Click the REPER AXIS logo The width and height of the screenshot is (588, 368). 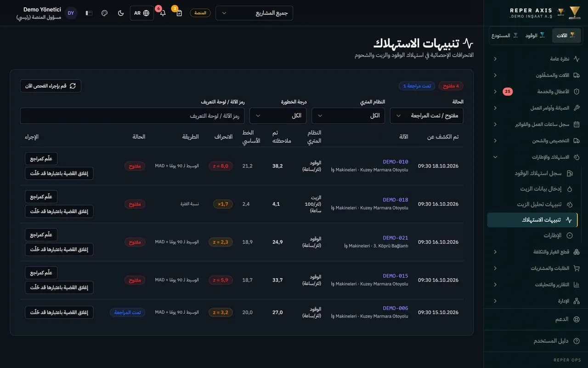click(545, 13)
